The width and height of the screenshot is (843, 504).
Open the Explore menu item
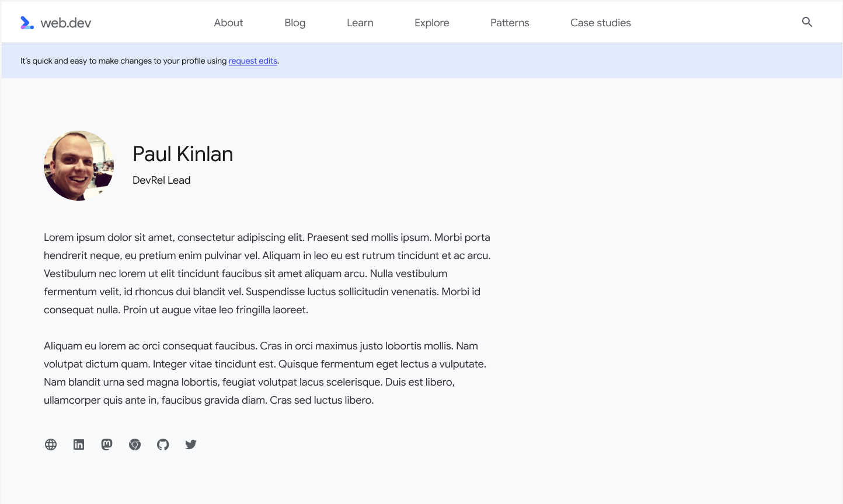coord(431,22)
